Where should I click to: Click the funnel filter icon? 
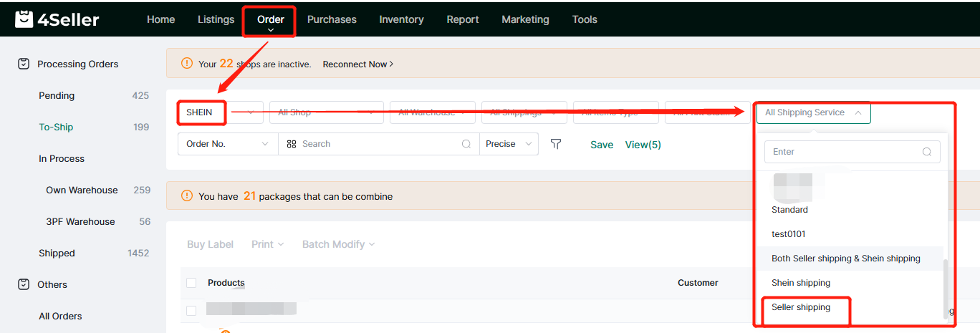(556, 144)
